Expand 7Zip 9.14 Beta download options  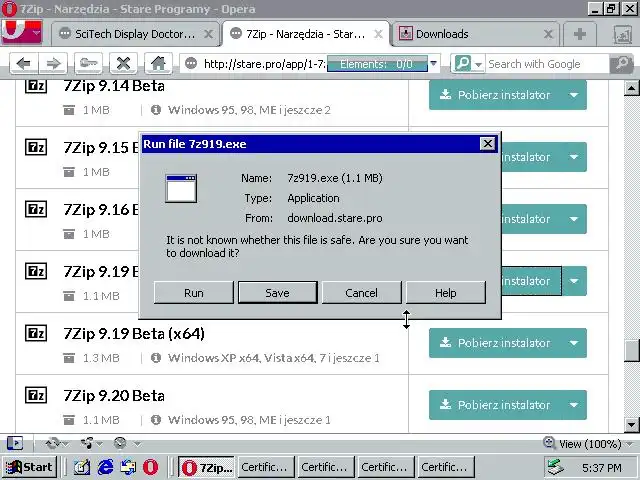(574, 95)
